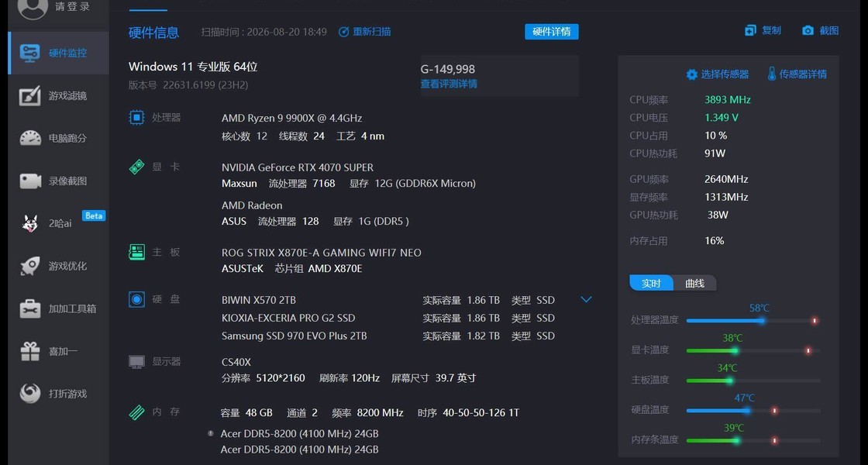The width and height of the screenshot is (868, 465).
Task: Select 录像截图 in the sidebar
Action: coord(67,181)
